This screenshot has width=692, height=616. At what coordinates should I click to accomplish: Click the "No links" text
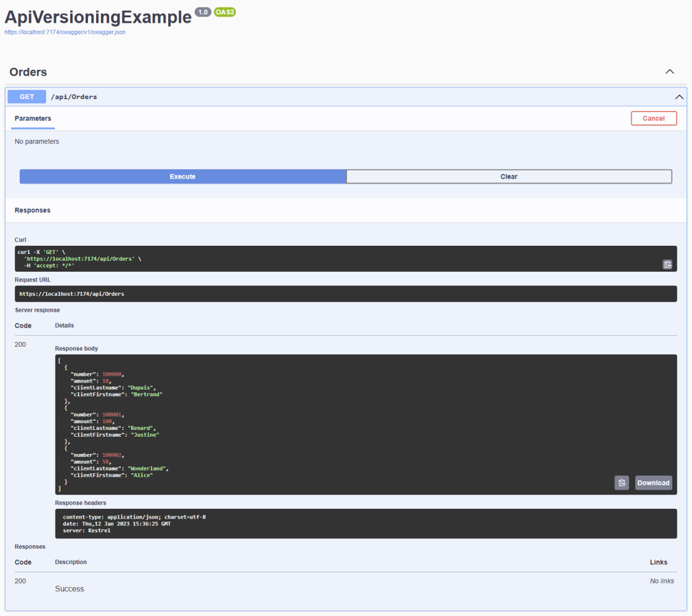(x=662, y=581)
